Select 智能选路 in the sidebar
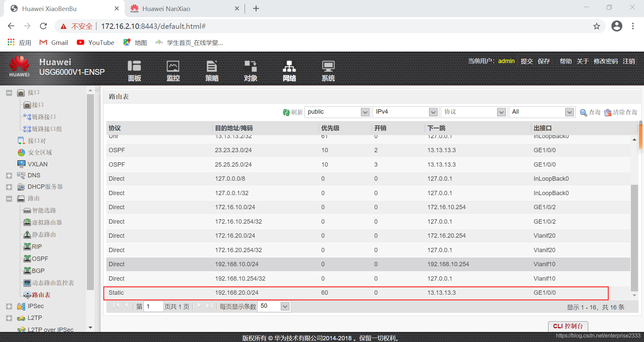644x342 pixels. pos(44,211)
